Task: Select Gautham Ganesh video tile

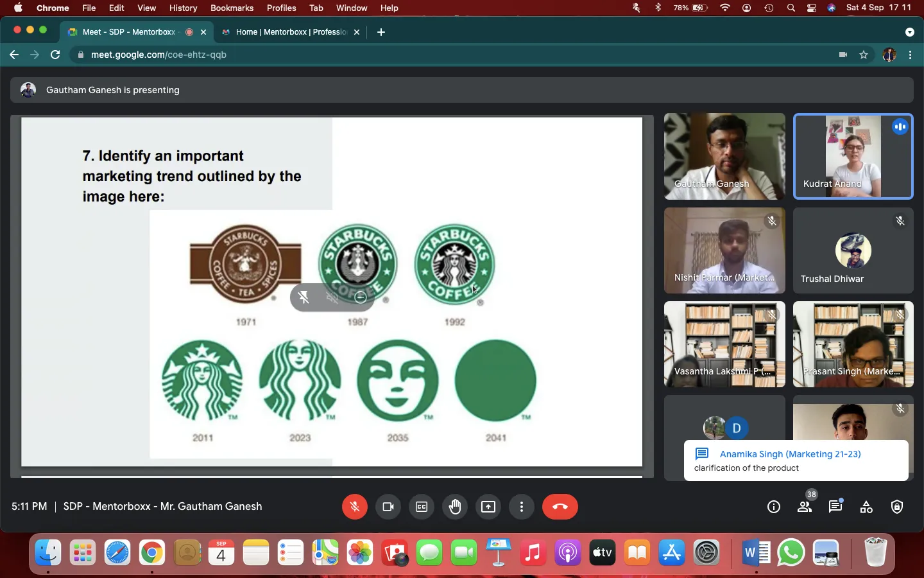Action: pyautogui.click(x=724, y=156)
